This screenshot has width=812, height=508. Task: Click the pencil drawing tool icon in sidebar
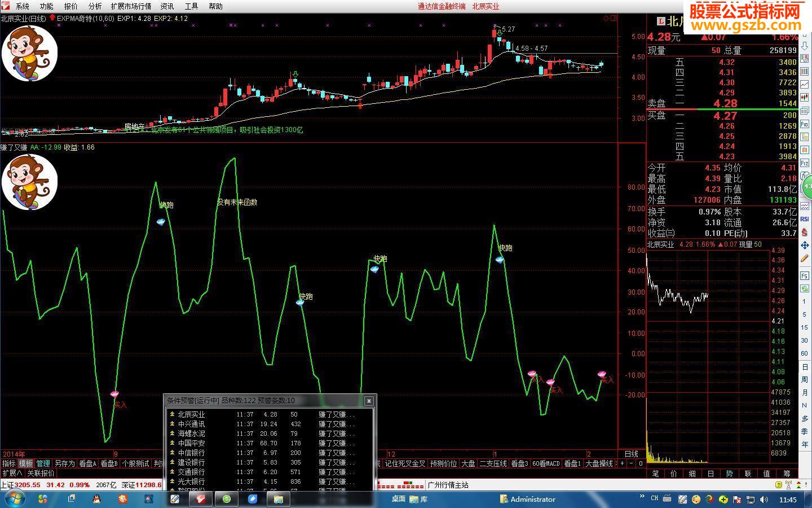tap(805, 259)
